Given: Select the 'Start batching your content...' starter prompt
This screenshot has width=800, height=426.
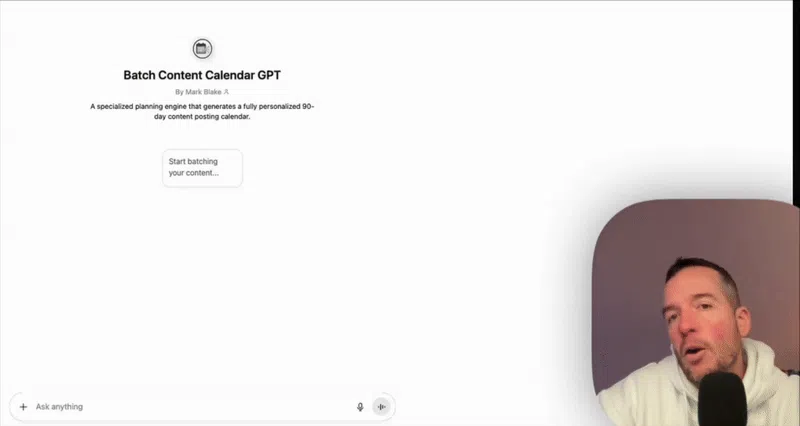Looking at the screenshot, I should pyautogui.click(x=202, y=168).
